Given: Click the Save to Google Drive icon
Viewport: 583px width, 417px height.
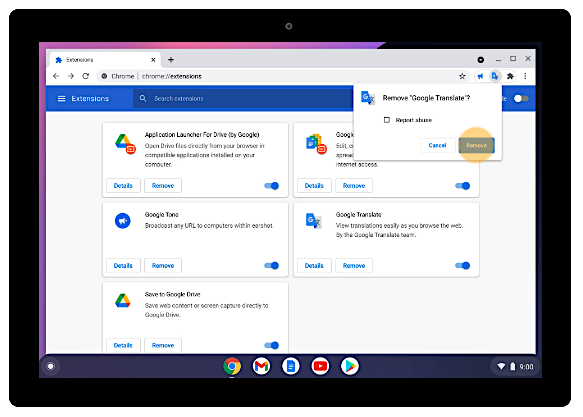Looking at the screenshot, I should [122, 301].
